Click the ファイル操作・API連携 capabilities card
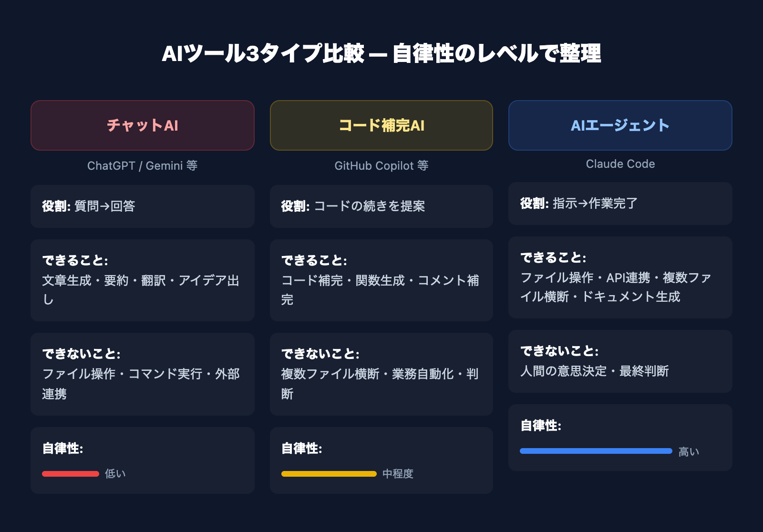The height and width of the screenshot is (532, 763). point(620,277)
